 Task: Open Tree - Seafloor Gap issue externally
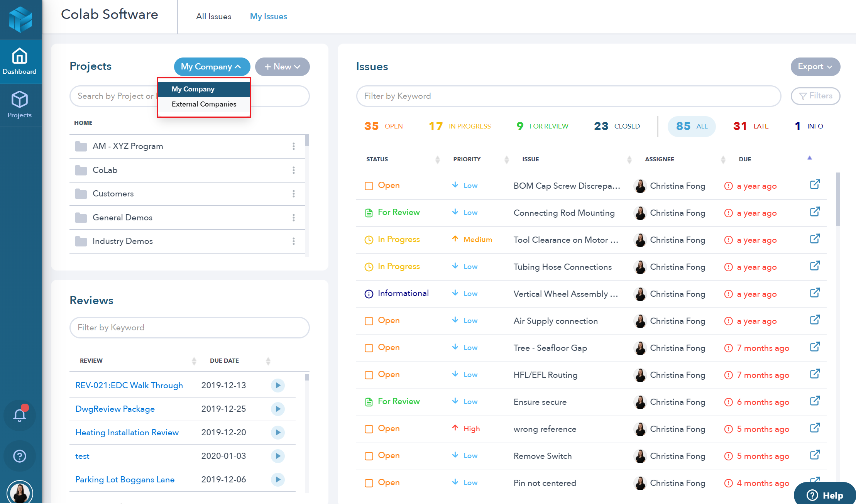coord(815,347)
